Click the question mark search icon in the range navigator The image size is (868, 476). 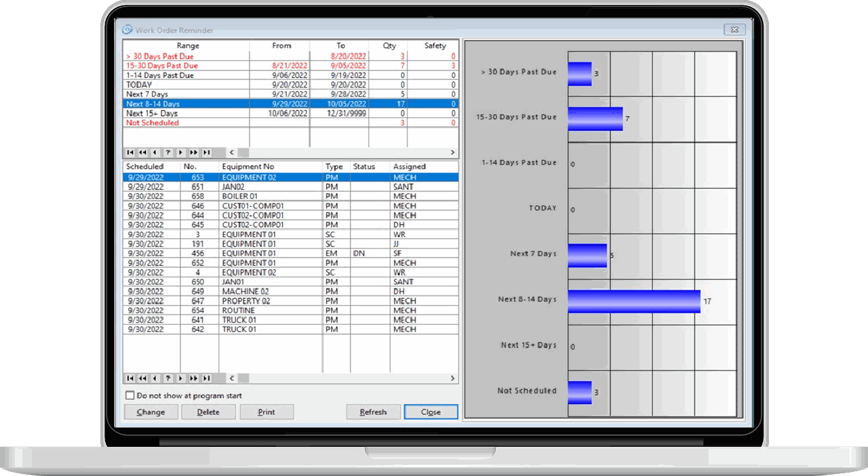coord(168,153)
